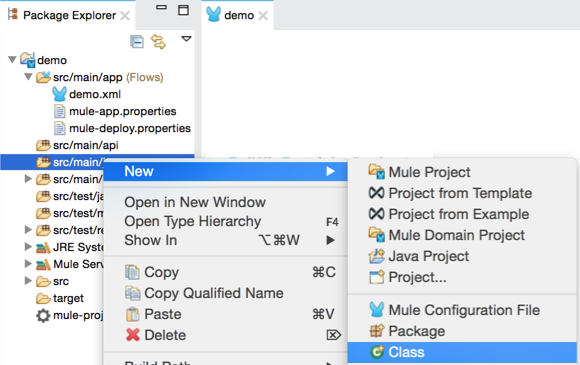The image size is (580, 365).
Task: Click the mule-deploy.properties file icon
Action: (60, 128)
